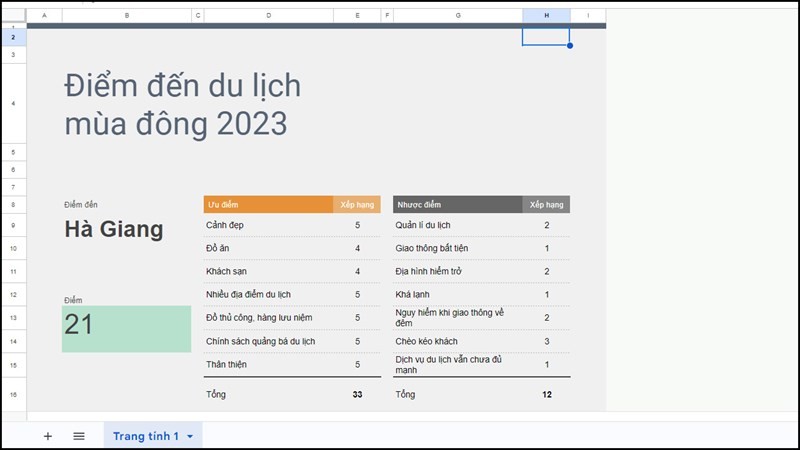Select column D header
The image size is (800, 450).
pyautogui.click(x=268, y=15)
